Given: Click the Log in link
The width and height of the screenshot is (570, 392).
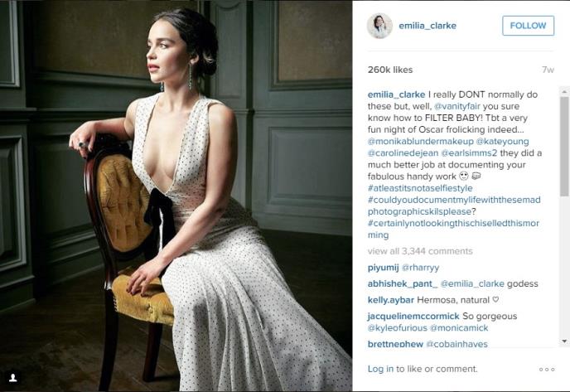Looking at the screenshot, I should tap(380, 369).
